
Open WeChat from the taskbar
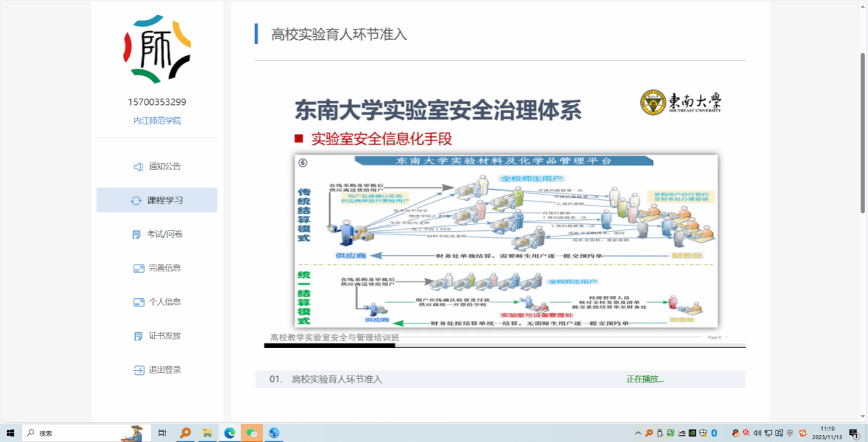point(252,433)
